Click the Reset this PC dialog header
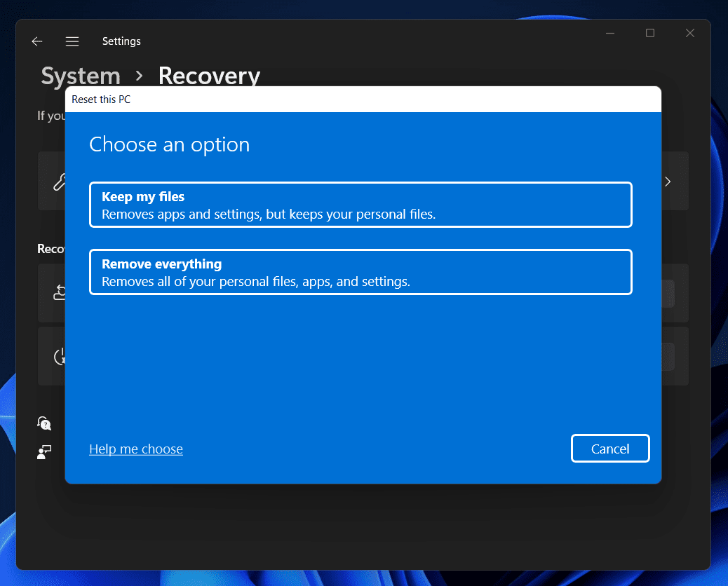Screen dimensions: 728x586 tap(100, 99)
